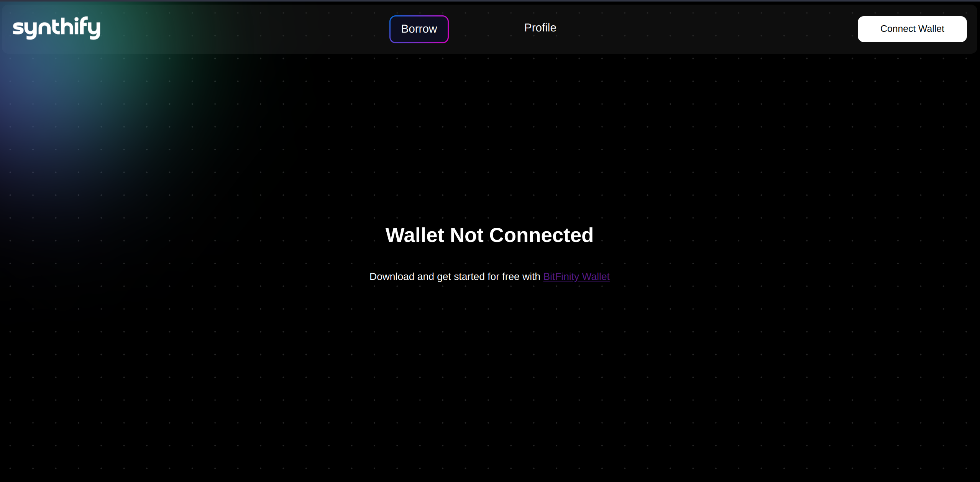The height and width of the screenshot is (482, 980).
Task: Click the 'Not Connected' heading text
Action: [521, 235]
